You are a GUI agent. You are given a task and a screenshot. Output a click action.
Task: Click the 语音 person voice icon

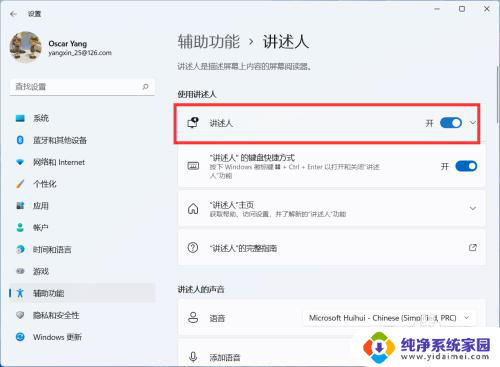coord(193,318)
